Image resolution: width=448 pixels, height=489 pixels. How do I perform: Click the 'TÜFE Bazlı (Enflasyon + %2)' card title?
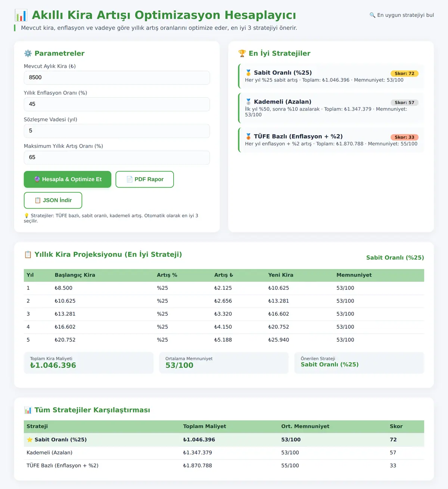tap(298, 137)
